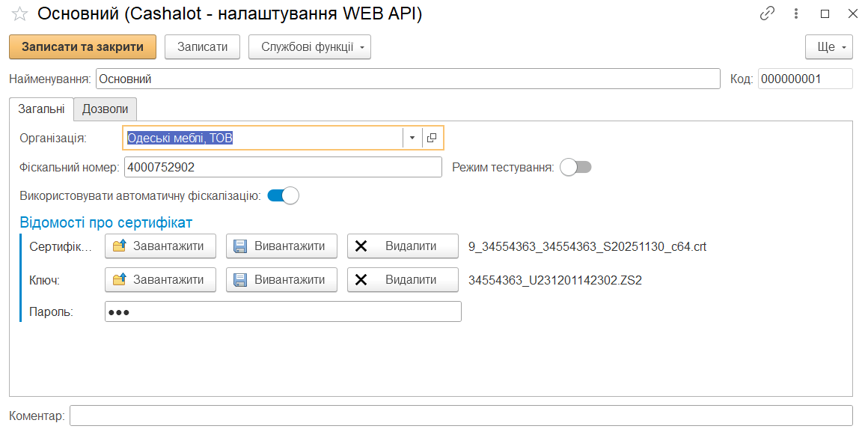
Task: Upload the certificate file via Завантажити
Action: click(160, 246)
